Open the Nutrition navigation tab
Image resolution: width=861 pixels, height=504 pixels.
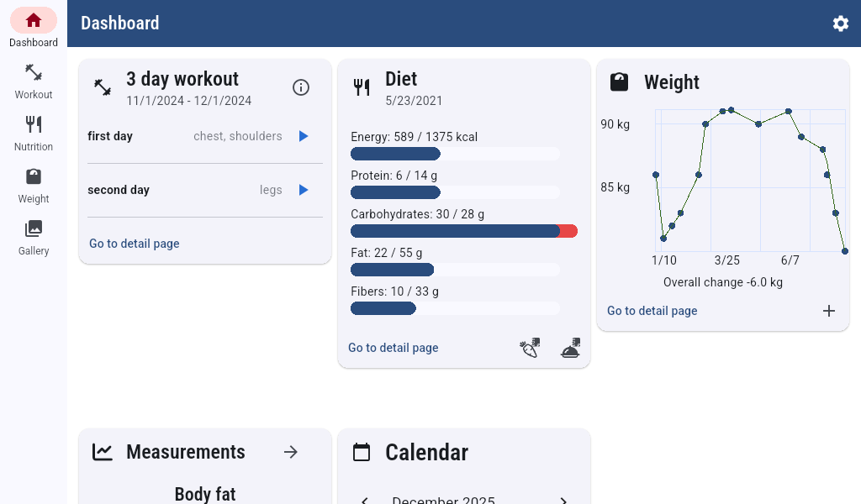tap(34, 133)
